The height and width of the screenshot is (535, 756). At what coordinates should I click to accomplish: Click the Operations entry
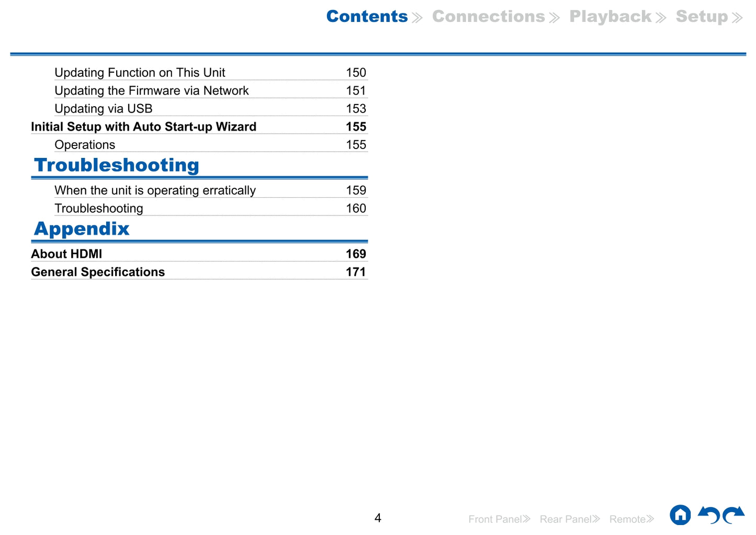[85, 145]
